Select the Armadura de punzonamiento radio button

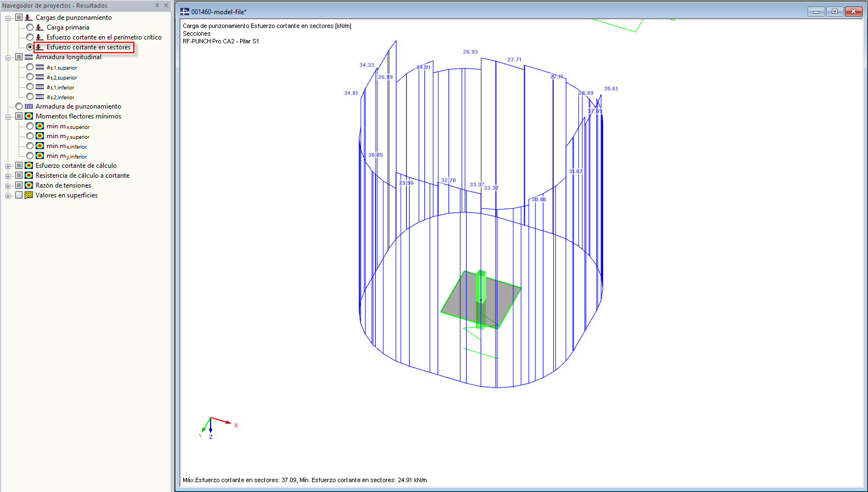(x=19, y=106)
